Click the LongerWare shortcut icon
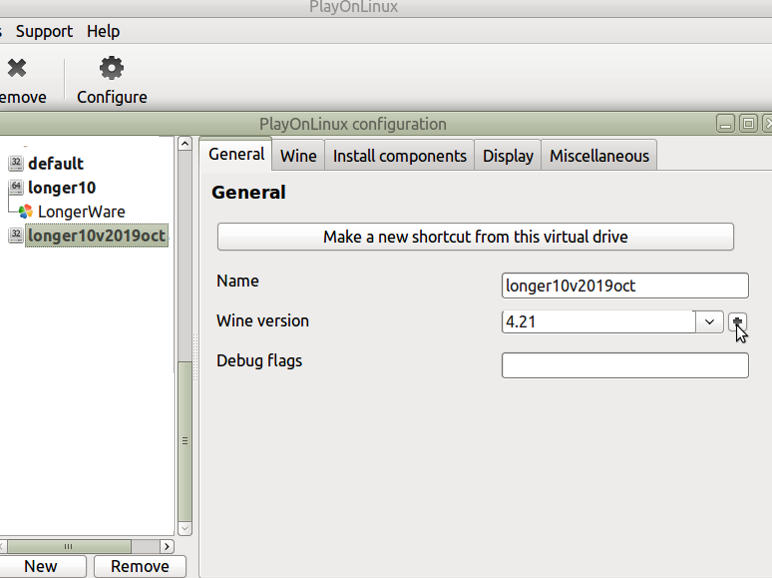This screenshot has height=578, width=772. [26, 212]
